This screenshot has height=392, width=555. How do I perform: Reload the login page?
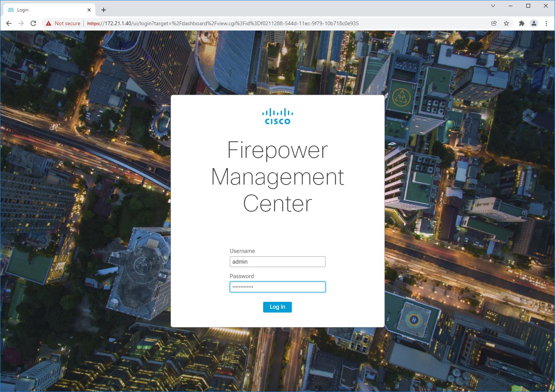tap(33, 23)
